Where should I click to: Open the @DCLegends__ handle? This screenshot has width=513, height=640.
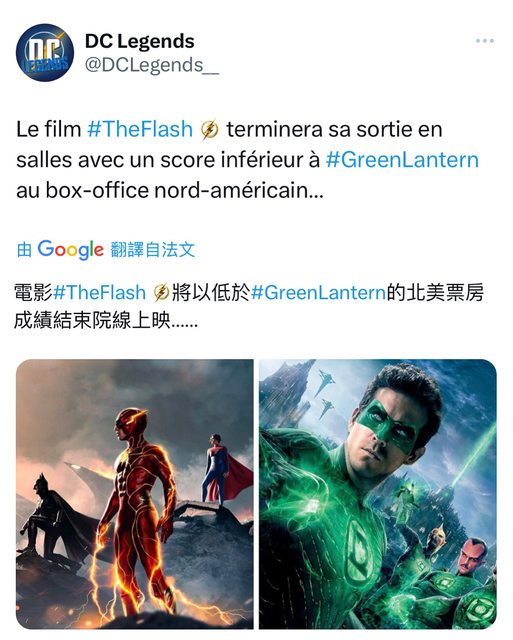pos(152,65)
